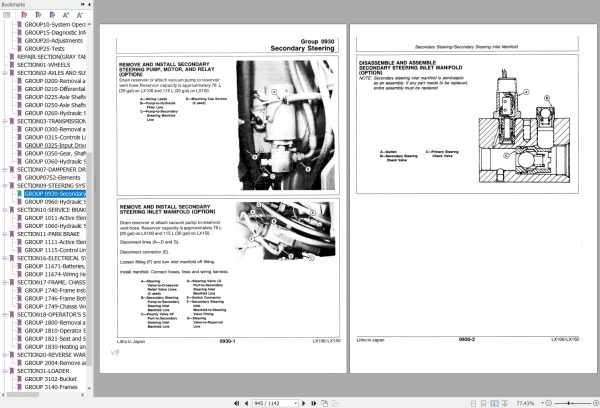
Task: Select GROUP 0210-Differential bookmark
Action: [55, 89]
